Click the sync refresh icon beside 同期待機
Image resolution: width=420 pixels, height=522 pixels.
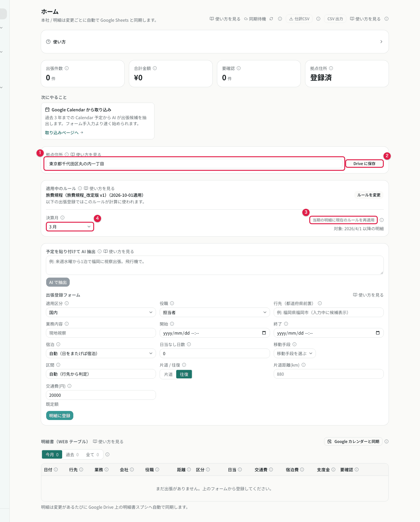pyautogui.click(x=271, y=19)
